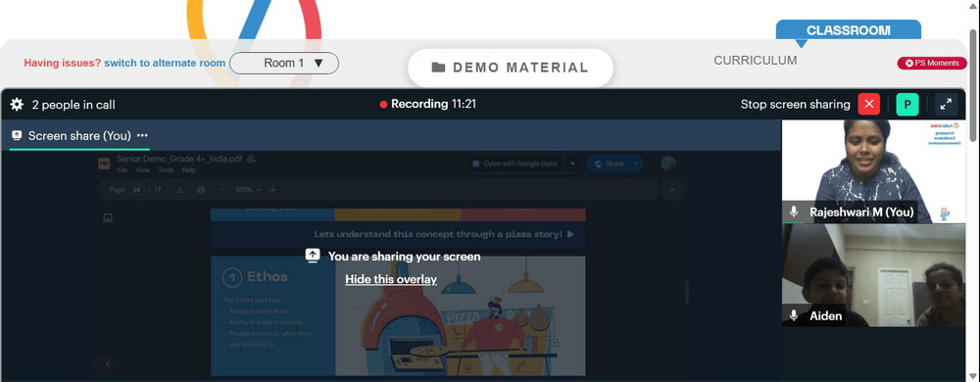Viewport: 980px width, 382px height.
Task: Click the Share button in PDF viewer
Action: click(x=609, y=164)
